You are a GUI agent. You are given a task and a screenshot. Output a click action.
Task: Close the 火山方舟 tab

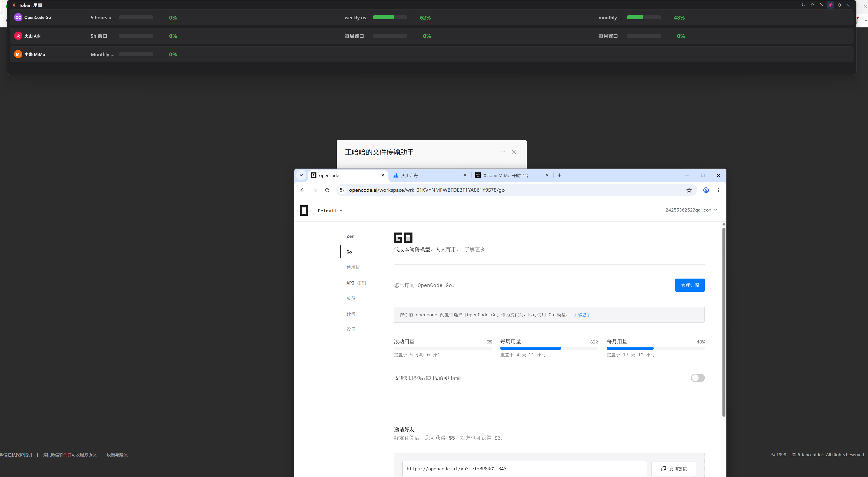tap(465, 175)
